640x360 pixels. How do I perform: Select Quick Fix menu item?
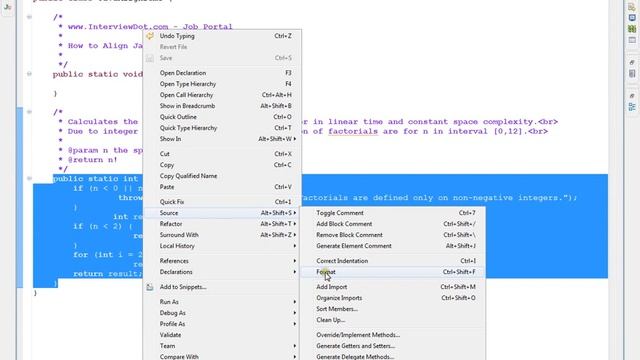tap(222, 202)
